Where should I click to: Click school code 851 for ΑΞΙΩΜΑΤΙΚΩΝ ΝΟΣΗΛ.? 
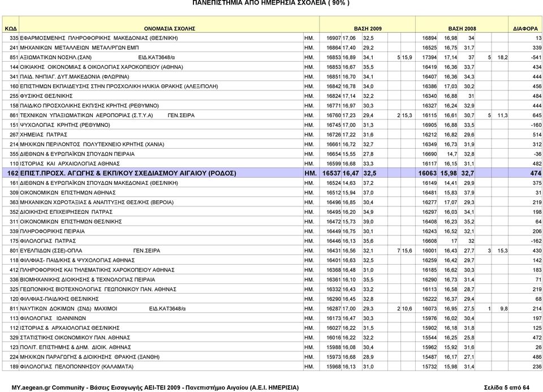14,58
